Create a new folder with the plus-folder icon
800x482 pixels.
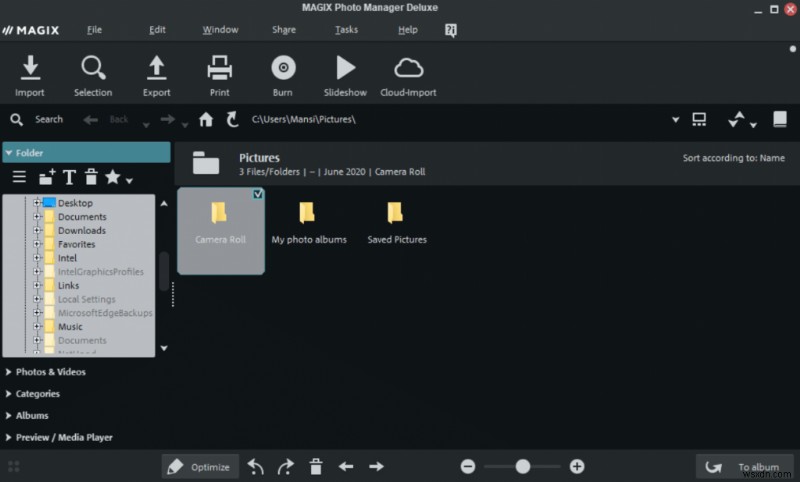click(x=47, y=176)
